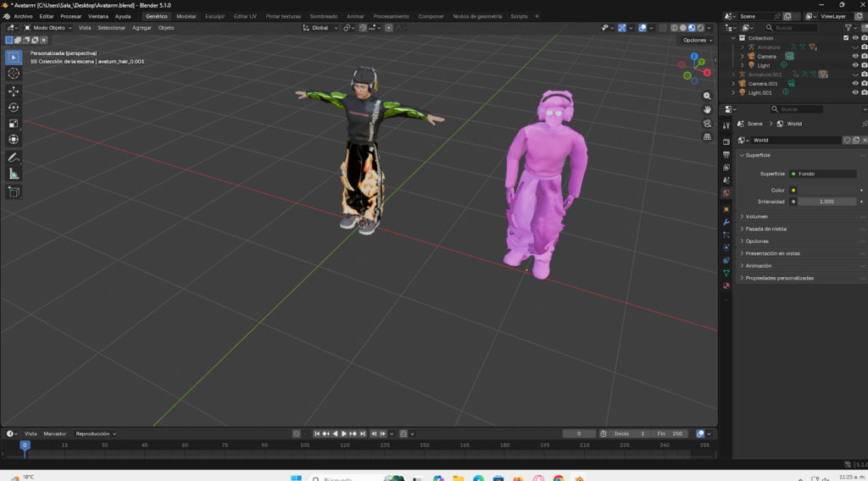
Task: Toggle camera view with the camera gizmo icon
Action: (707, 124)
